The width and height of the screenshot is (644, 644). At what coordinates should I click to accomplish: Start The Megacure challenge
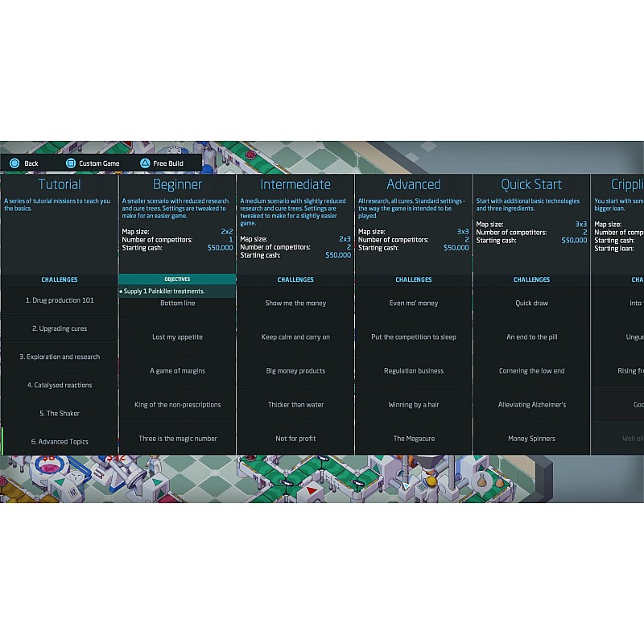click(x=414, y=439)
